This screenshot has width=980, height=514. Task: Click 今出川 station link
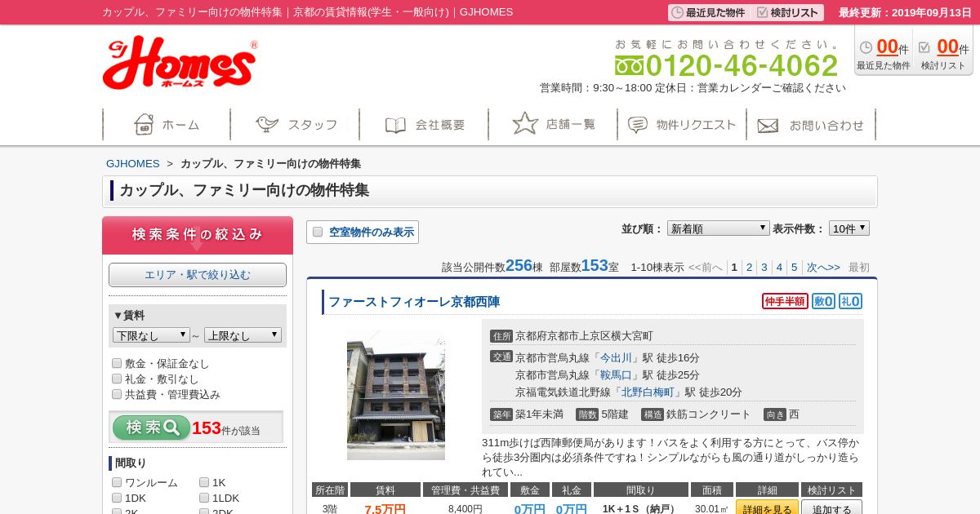click(x=617, y=357)
